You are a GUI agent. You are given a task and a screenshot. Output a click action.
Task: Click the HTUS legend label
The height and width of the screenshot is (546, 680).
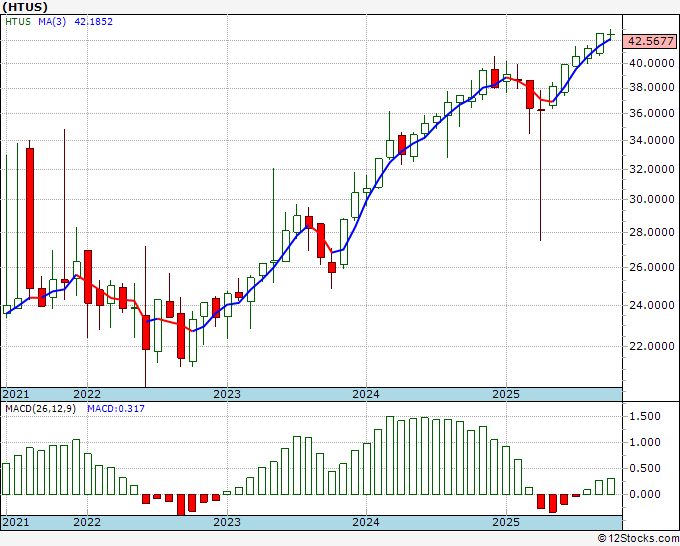click(18, 22)
